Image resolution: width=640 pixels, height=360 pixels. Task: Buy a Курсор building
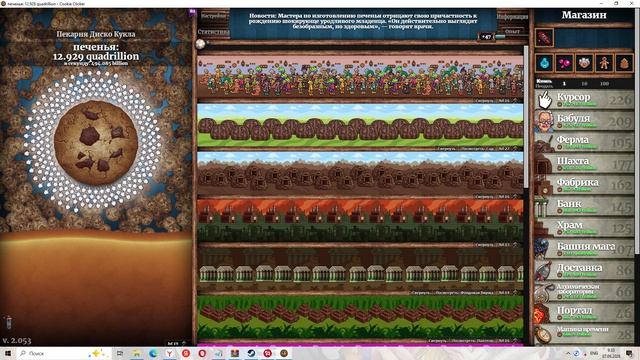pos(584,100)
